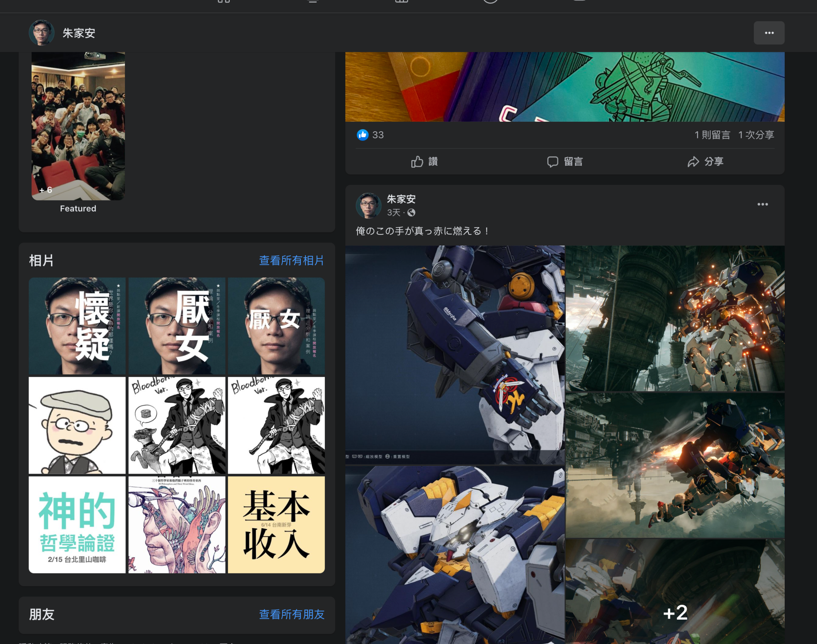Screen dimensions: 817x644
Task: Open the mecha arm emblem close-up image
Action: coord(455,355)
